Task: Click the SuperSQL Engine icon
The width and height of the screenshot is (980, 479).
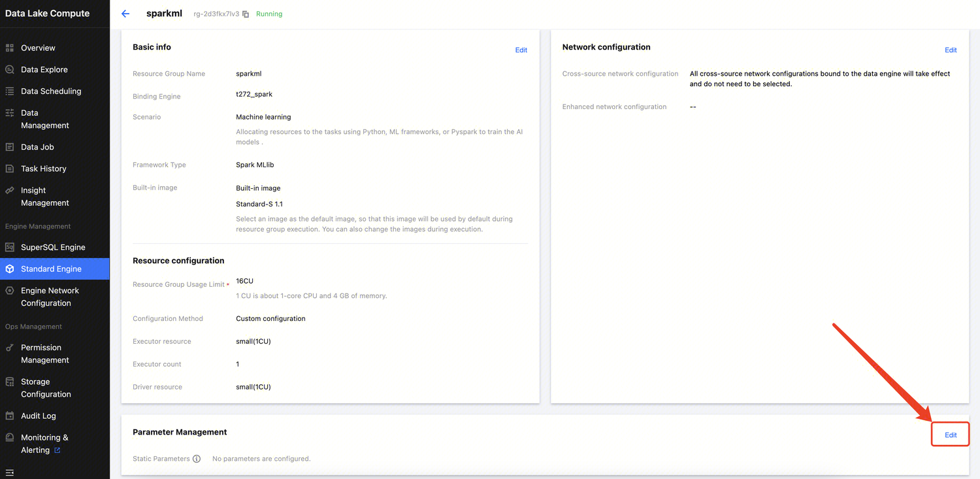Action: tap(10, 247)
